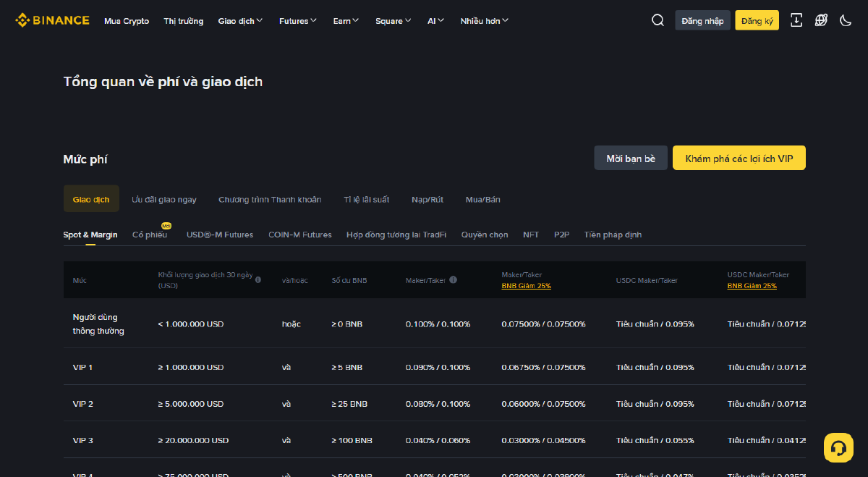Open the language globe icon

(x=821, y=20)
